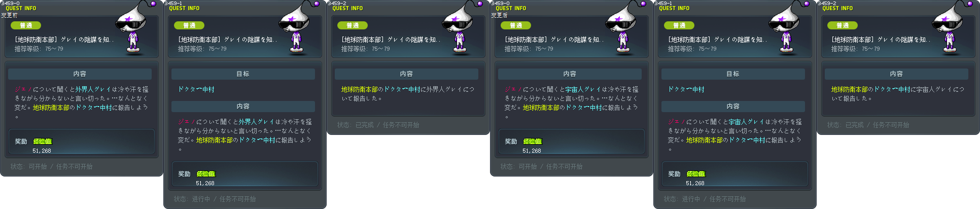Select the 普通 badge in the 変更后 panel
980x209 pixels.
point(516,25)
